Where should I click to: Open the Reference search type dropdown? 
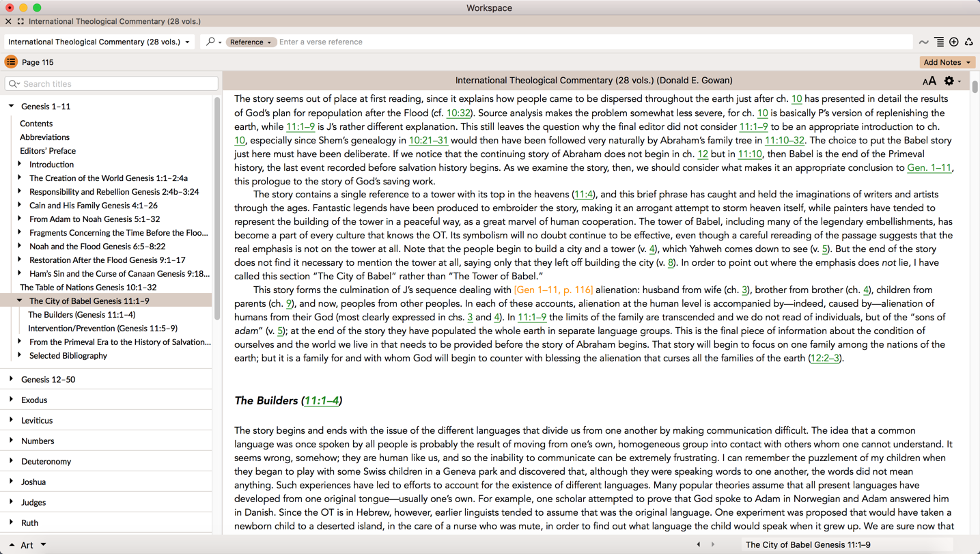point(251,42)
